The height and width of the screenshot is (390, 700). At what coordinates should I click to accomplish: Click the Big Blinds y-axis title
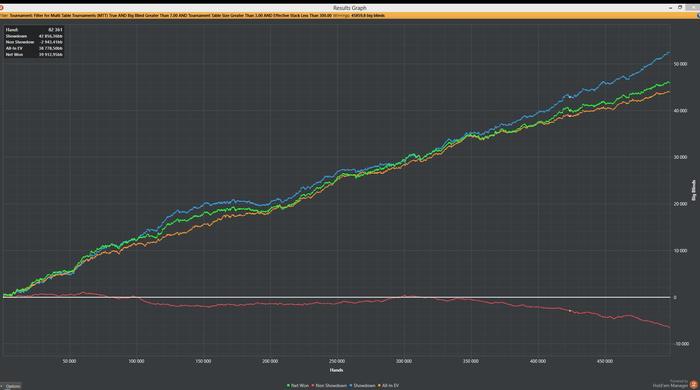point(694,191)
